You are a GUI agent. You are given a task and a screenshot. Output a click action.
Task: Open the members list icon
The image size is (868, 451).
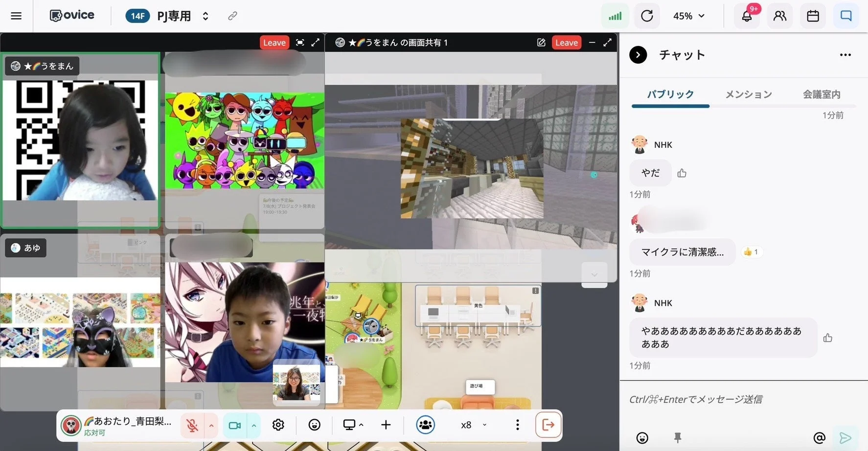coord(780,16)
